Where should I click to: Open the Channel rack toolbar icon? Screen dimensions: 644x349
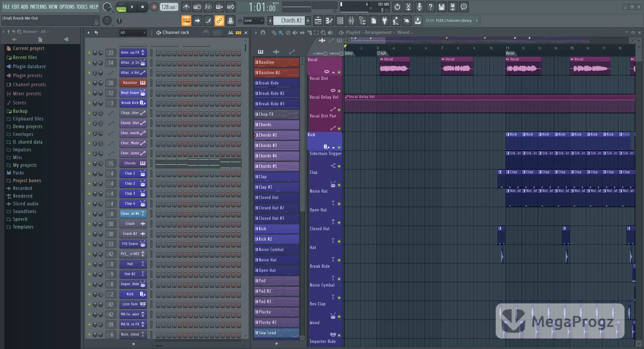(x=340, y=21)
